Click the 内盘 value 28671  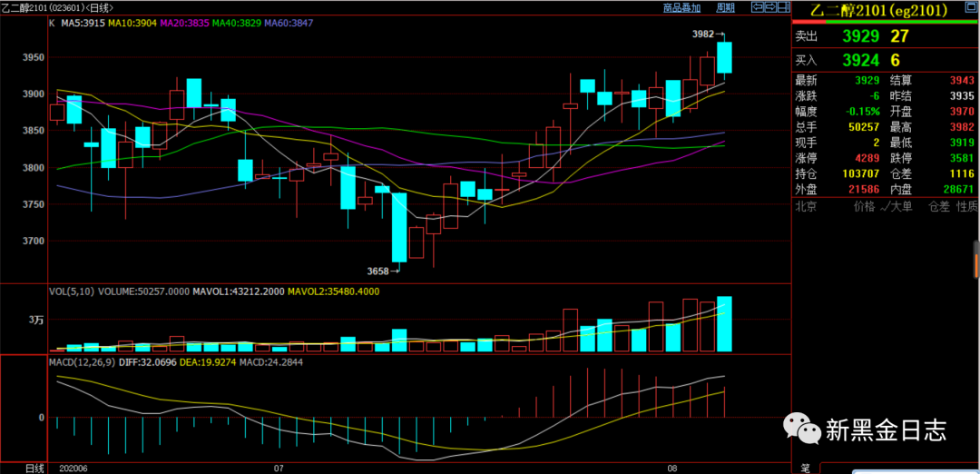tap(959, 189)
